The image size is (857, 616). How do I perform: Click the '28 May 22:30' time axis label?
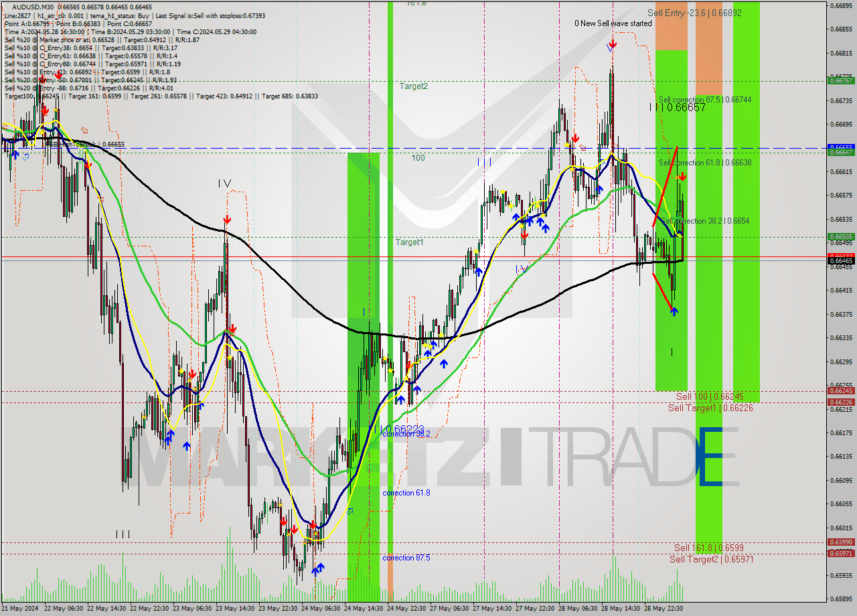[664, 609]
